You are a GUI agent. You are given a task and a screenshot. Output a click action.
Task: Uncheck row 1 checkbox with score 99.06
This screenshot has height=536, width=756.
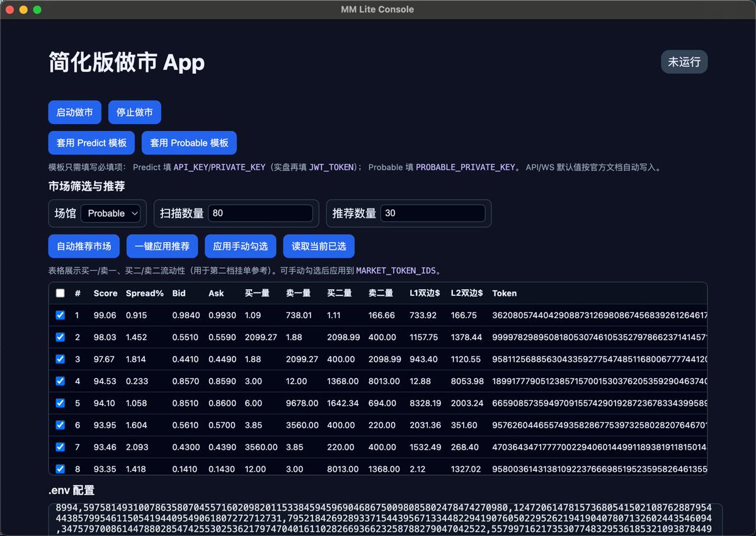(x=60, y=315)
